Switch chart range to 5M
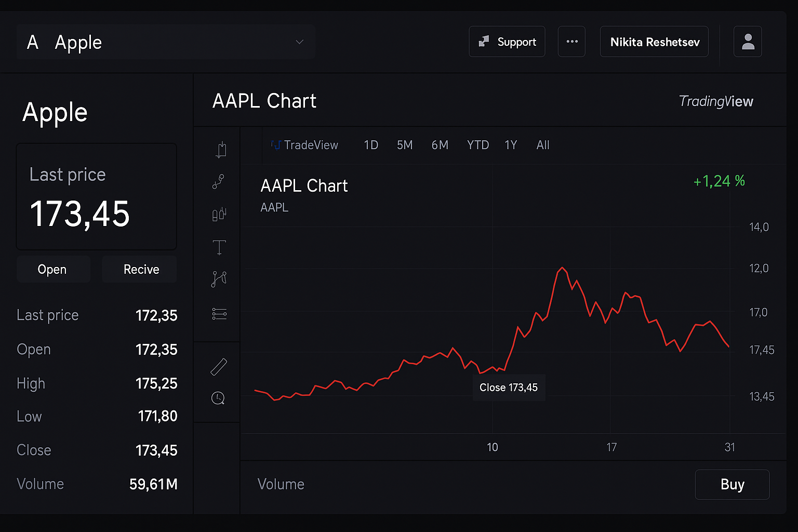This screenshot has width=798, height=532. pos(405,145)
